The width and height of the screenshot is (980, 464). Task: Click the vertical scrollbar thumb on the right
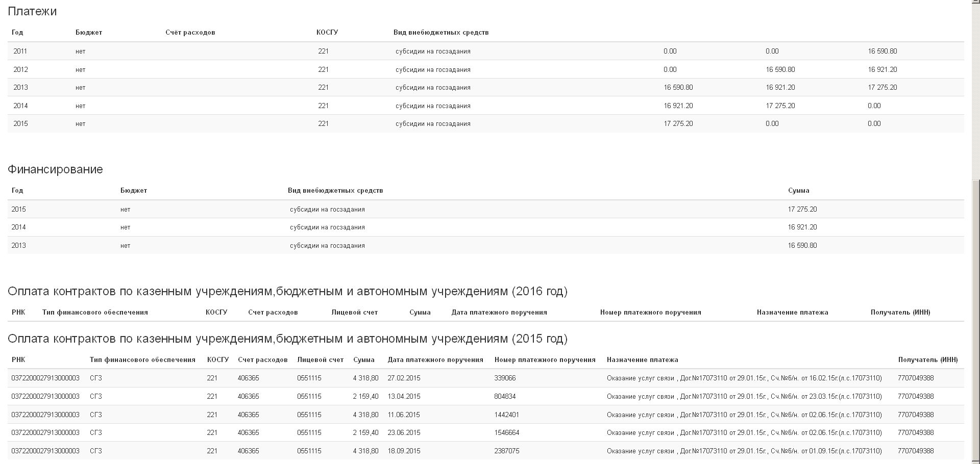(975, 321)
